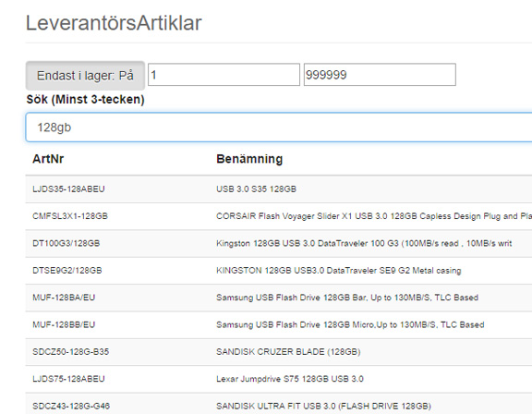Select article DTSE9G2/128GB
Image resolution: width=532 pixels, height=414 pixels.
(67, 271)
